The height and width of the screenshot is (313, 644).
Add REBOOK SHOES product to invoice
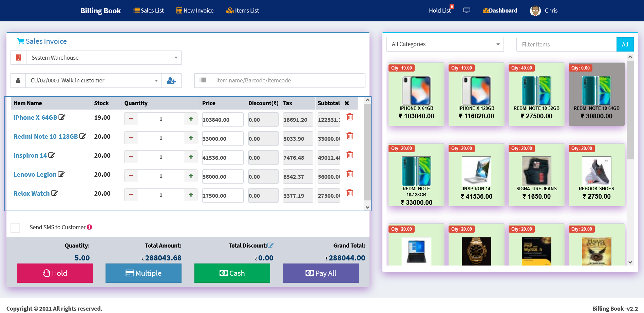pyautogui.click(x=596, y=175)
